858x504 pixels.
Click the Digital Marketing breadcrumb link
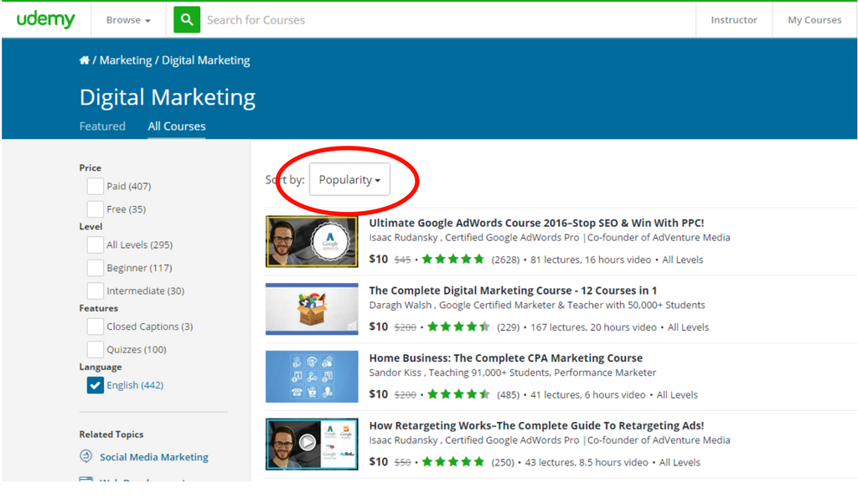pos(206,60)
